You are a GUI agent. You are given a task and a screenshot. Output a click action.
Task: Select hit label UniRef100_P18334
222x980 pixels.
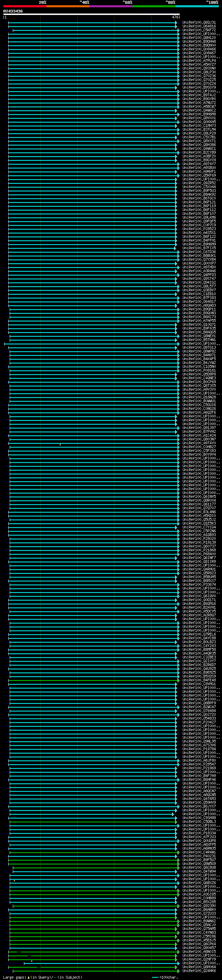click(x=199, y=833)
